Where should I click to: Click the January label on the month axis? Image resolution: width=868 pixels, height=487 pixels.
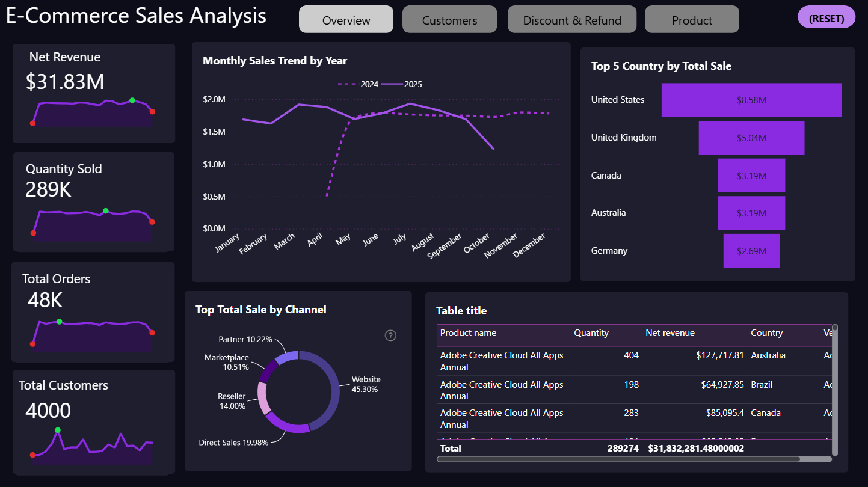coord(227,243)
